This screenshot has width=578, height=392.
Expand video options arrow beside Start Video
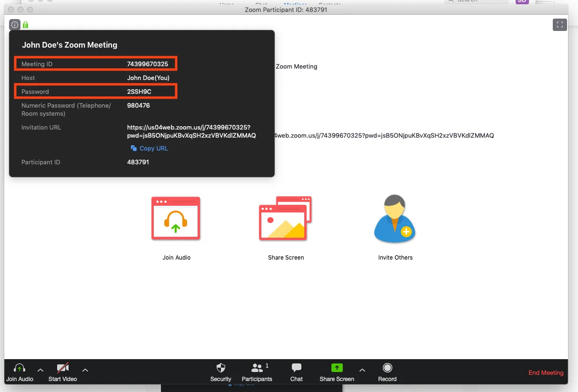[85, 370]
